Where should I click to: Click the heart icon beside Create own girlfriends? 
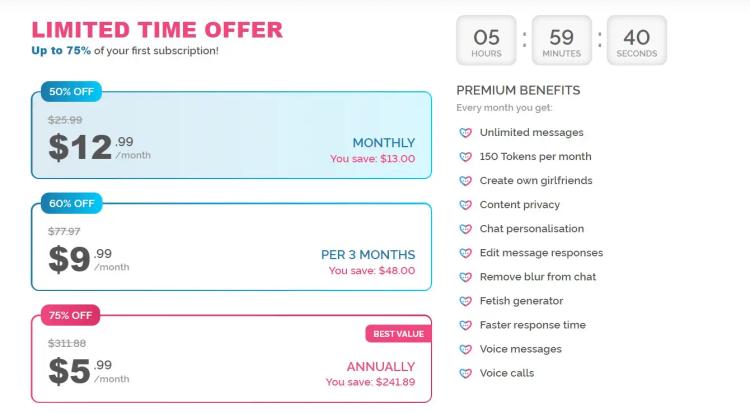coord(465,180)
